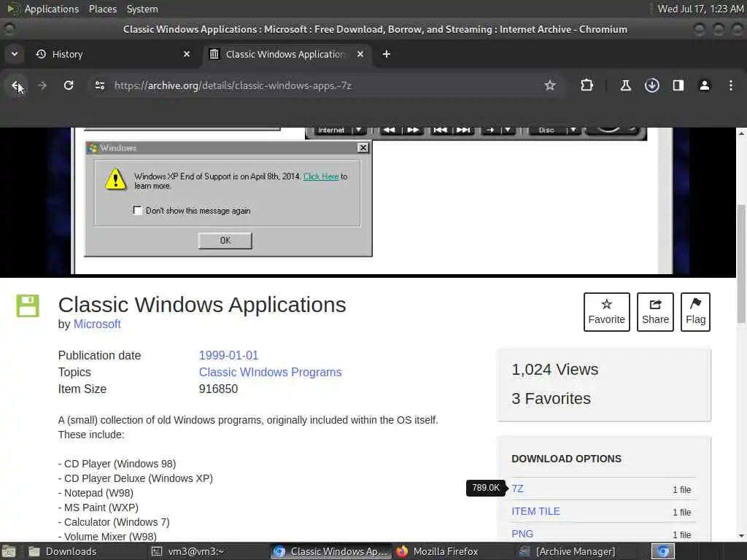Favorite this item with the star button

tap(606, 312)
